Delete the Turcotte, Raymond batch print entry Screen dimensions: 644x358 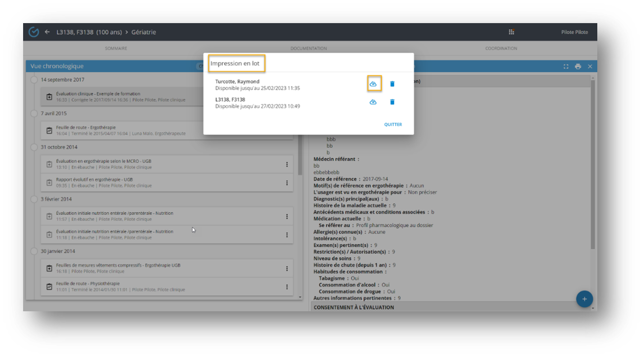(392, 84)
